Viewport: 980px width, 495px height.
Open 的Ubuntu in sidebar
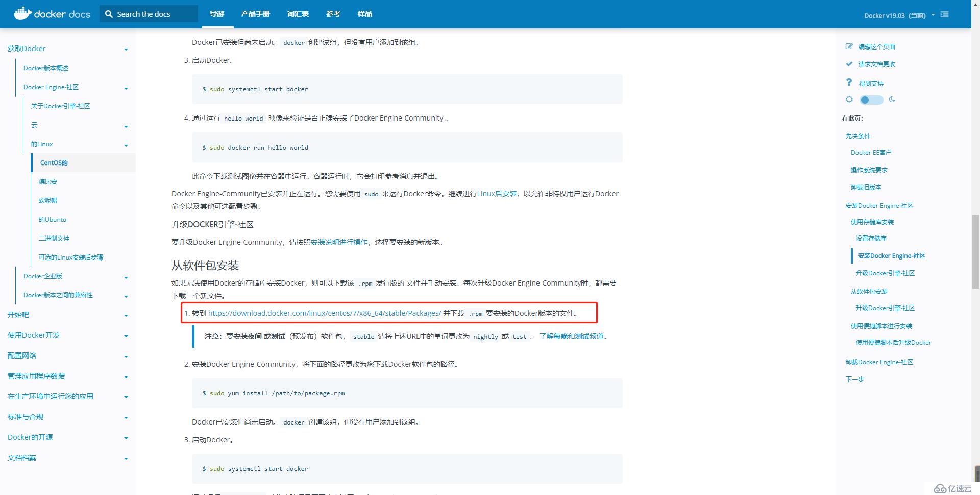click(53, 220)
